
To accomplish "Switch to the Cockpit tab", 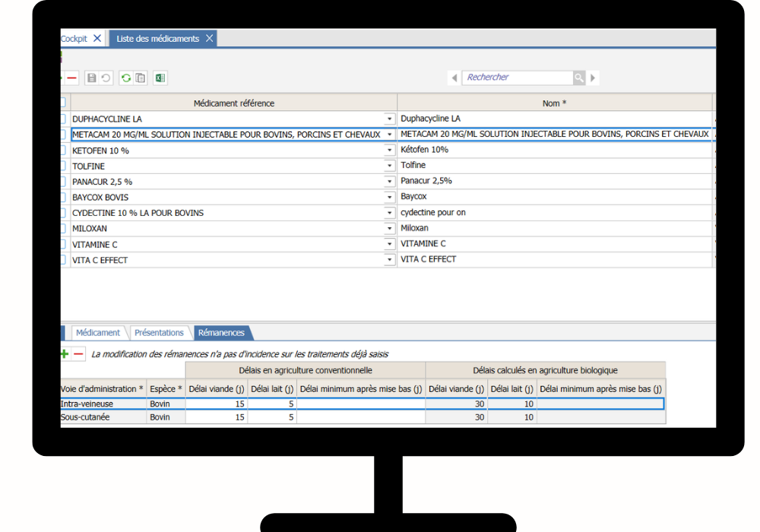I will click(74, 39).
